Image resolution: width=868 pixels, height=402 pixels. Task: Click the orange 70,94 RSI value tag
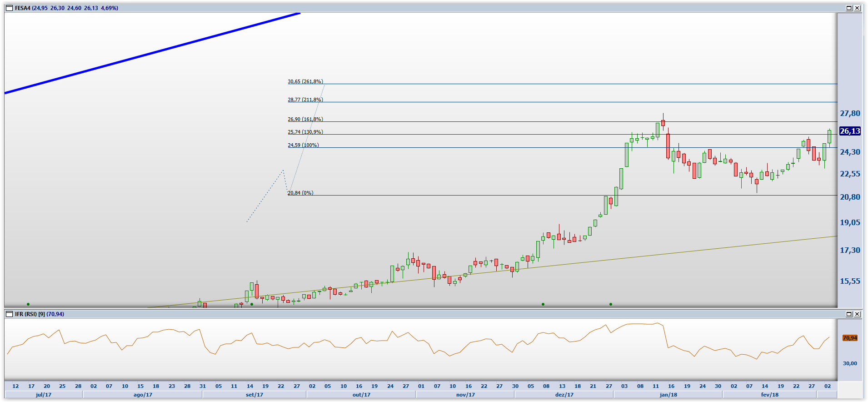850,338
